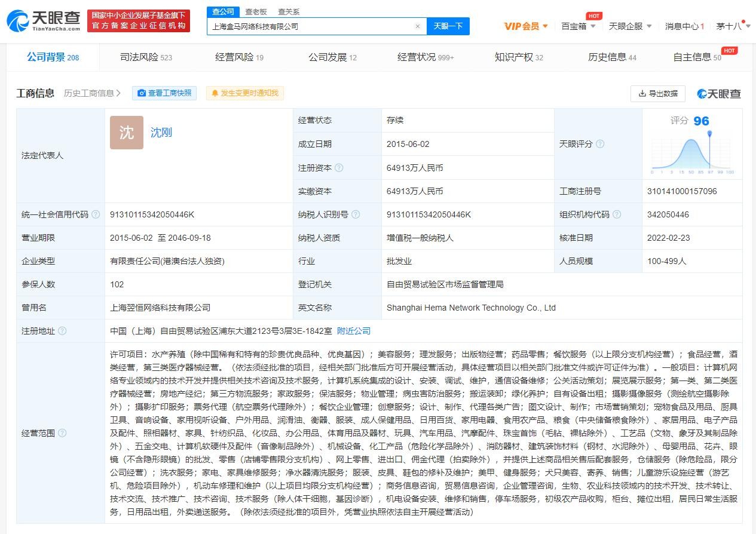Click the help icon beside 天眼评分
The height and width of the screenshot is (534, 756).
pos(600,144)
